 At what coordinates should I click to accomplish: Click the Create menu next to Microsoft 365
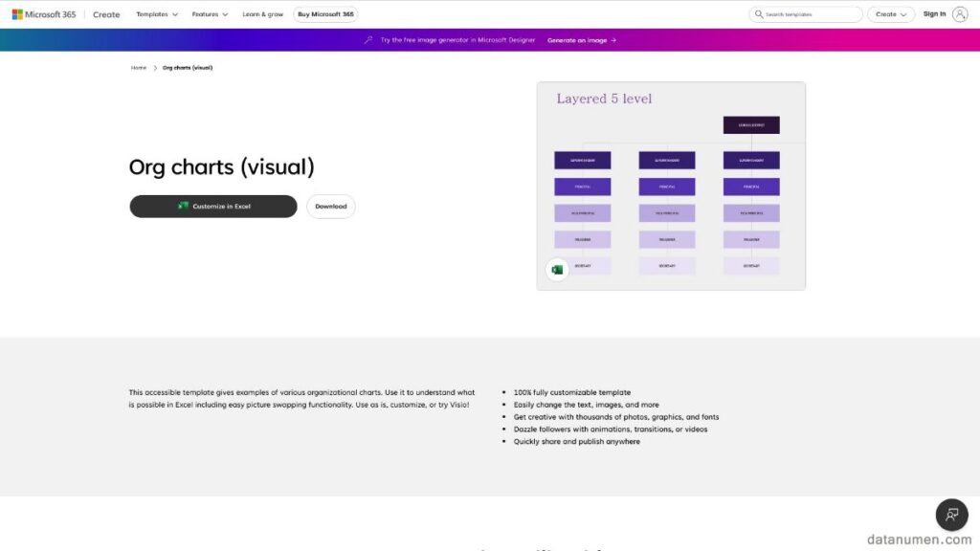pyautogui.click(x=105, y=13)
